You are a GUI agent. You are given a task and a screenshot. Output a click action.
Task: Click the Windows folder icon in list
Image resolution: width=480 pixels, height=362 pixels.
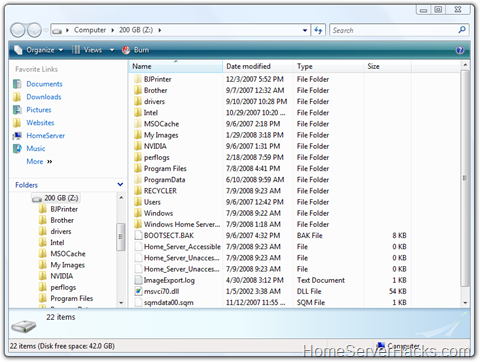click(x=138, y=213)
